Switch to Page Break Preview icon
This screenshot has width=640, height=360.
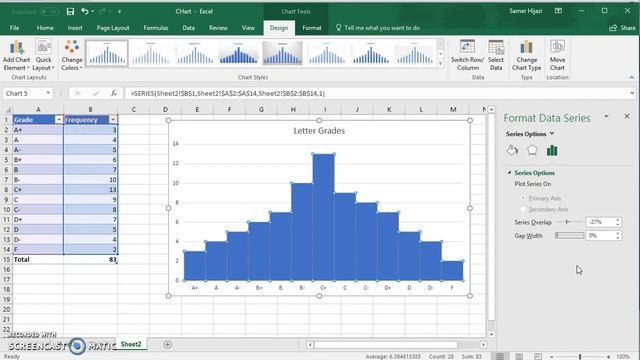point(538,356)
